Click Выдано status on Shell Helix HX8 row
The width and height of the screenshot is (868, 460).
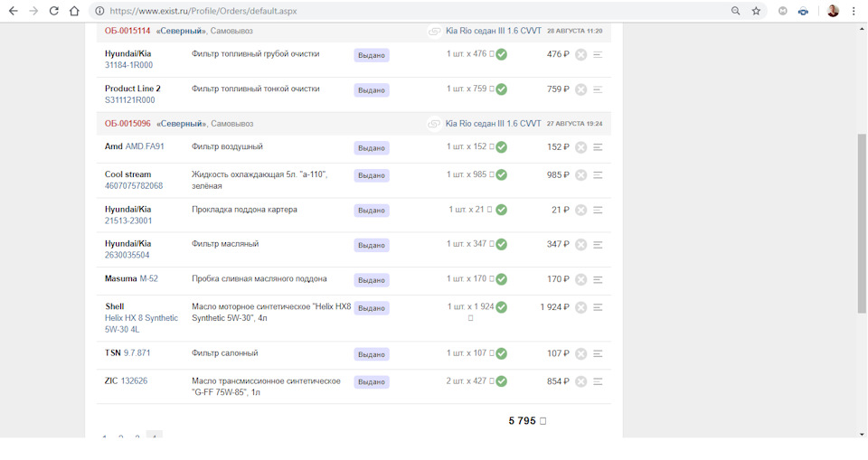[x=372, y=308]
